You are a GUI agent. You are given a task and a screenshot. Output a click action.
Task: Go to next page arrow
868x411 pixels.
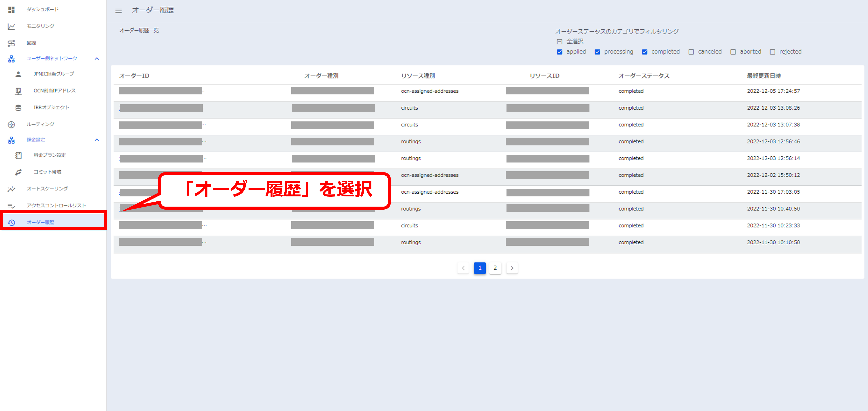[x=512, y=268]
